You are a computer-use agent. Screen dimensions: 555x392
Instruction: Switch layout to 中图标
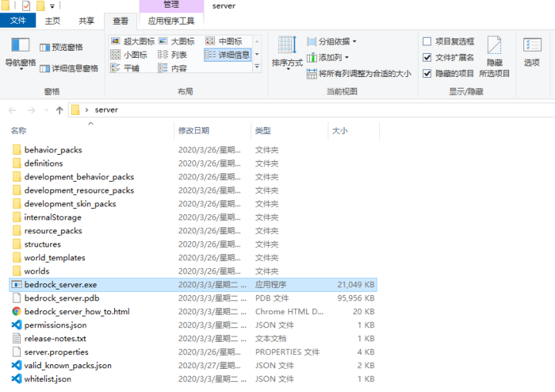[x=224, y=41]
